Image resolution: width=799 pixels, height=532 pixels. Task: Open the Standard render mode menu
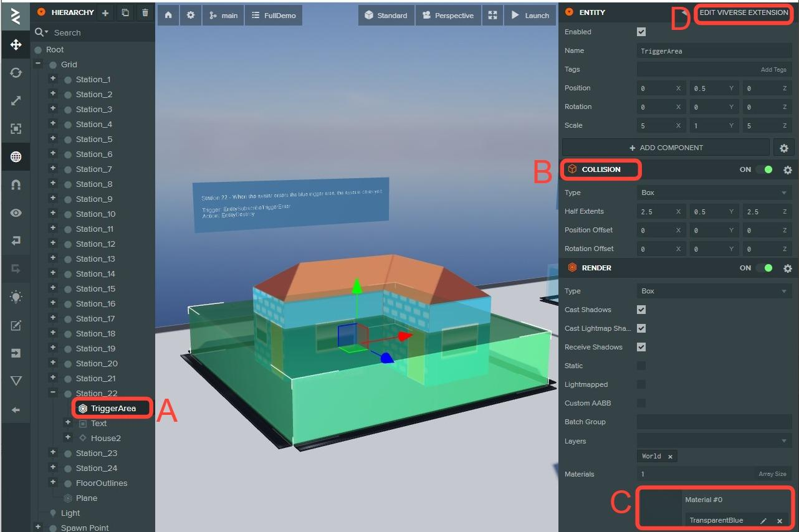[x=386, y=16]
